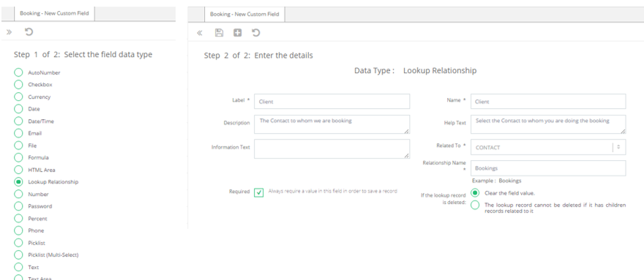Click 'Step 2 of 2: Enter the details' heading
The image size is (644, 280).
coord(258,56)
